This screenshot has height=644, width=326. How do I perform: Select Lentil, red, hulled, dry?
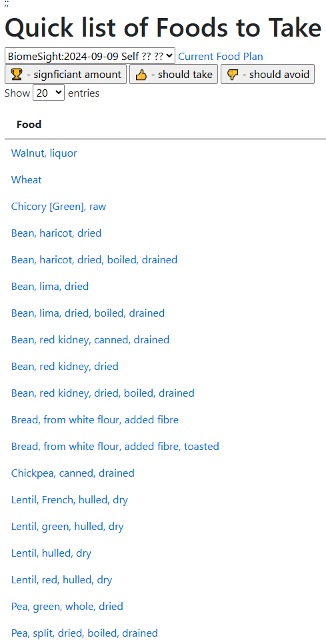61,580
